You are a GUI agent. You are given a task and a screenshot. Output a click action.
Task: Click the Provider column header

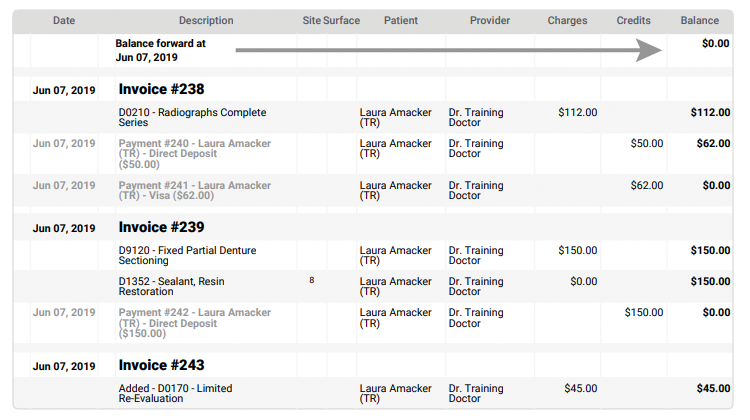tap(490, 21)
